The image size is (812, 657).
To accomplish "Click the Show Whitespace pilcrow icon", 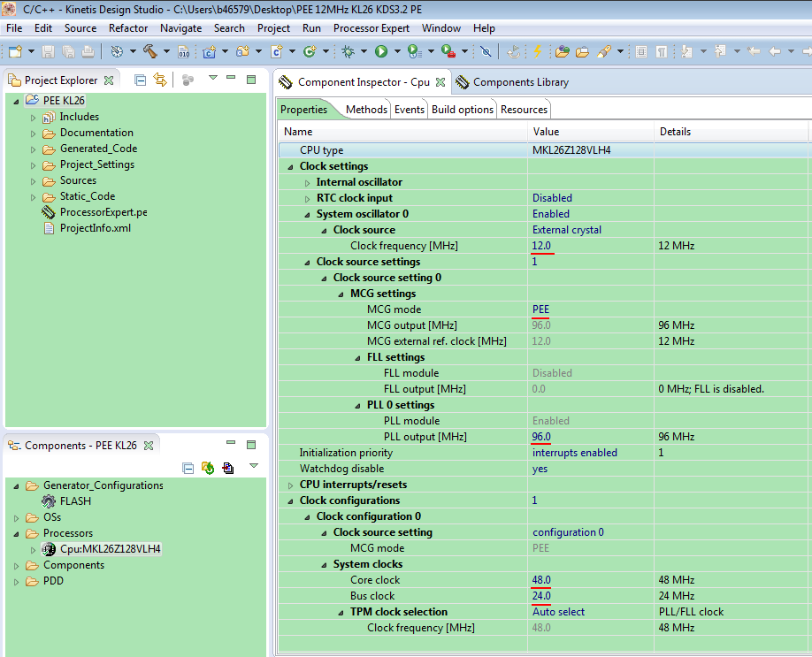I will 662,51.
